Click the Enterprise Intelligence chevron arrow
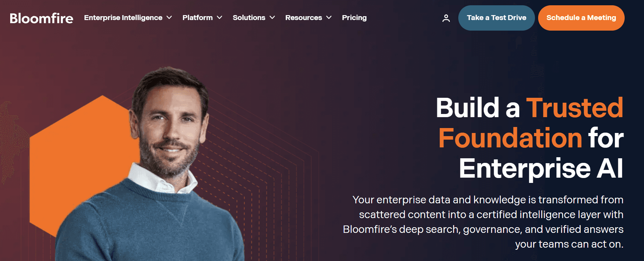The width and height of the screenshot is (644, 261). [x=170, y=18]
